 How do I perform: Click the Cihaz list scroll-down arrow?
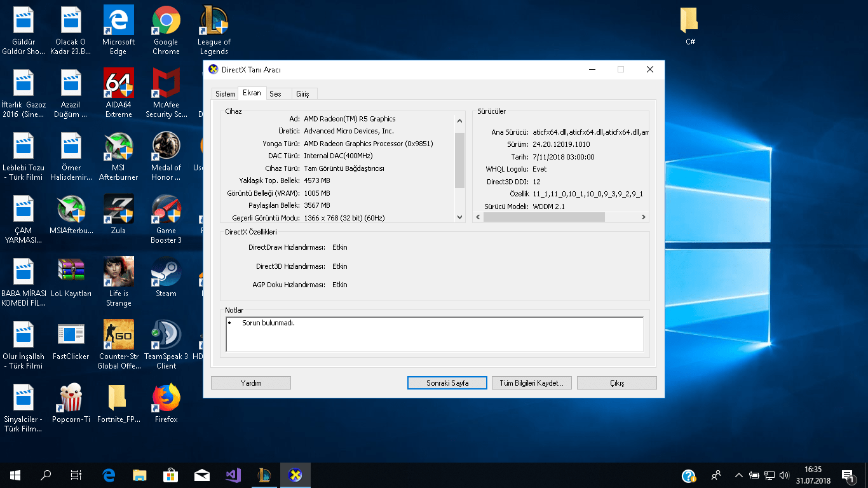(460, 217)
